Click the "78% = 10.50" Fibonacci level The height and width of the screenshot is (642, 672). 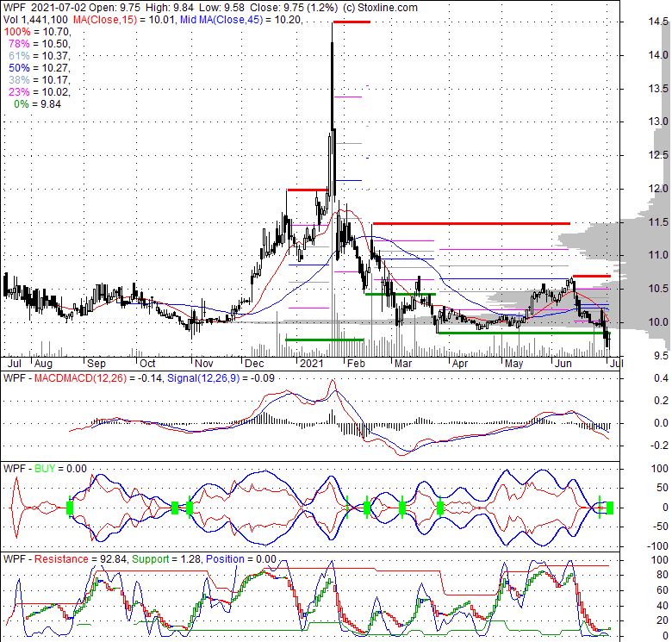pos(40,44)
